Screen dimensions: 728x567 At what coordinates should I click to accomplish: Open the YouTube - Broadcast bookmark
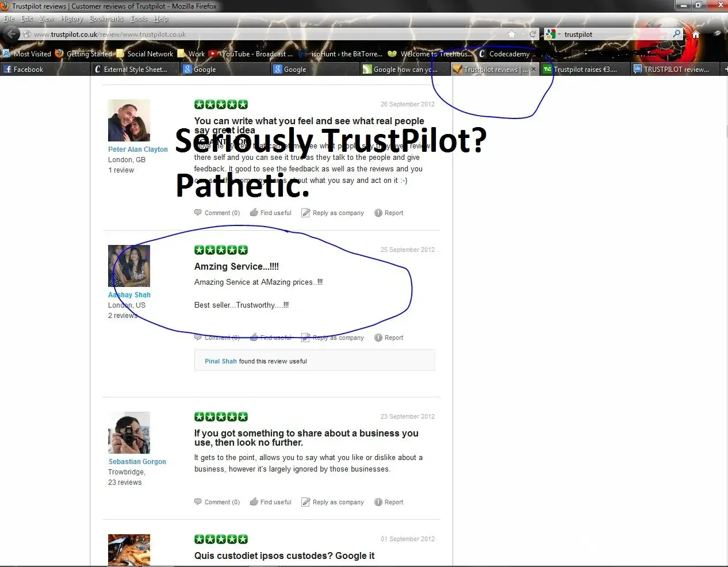(251, 54)
